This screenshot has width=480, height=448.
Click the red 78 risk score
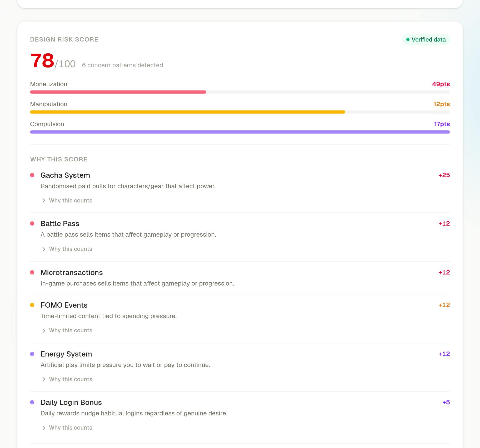point(42,61)
